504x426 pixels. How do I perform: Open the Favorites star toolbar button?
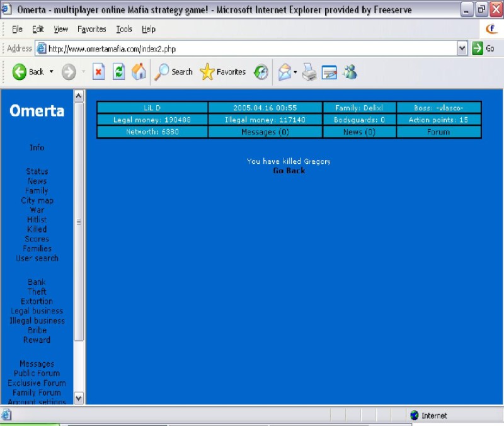[x=222, y=72]
